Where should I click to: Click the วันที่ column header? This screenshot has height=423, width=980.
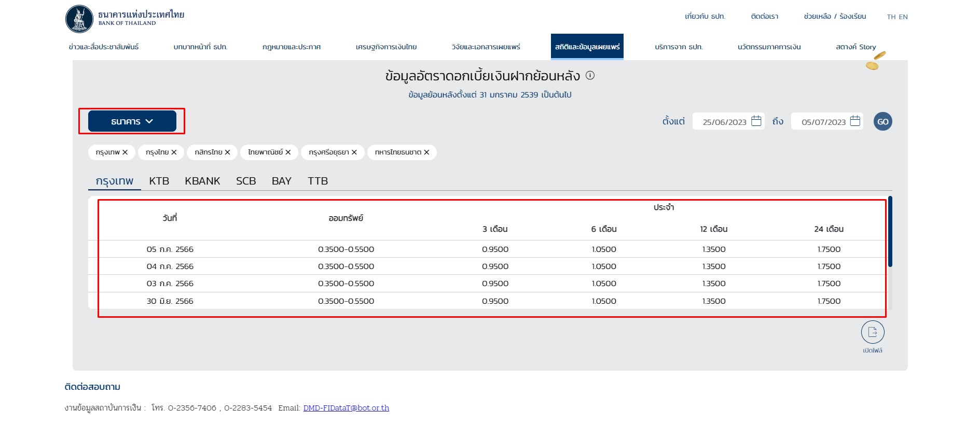pyautogui.click(x=170, y=218)
